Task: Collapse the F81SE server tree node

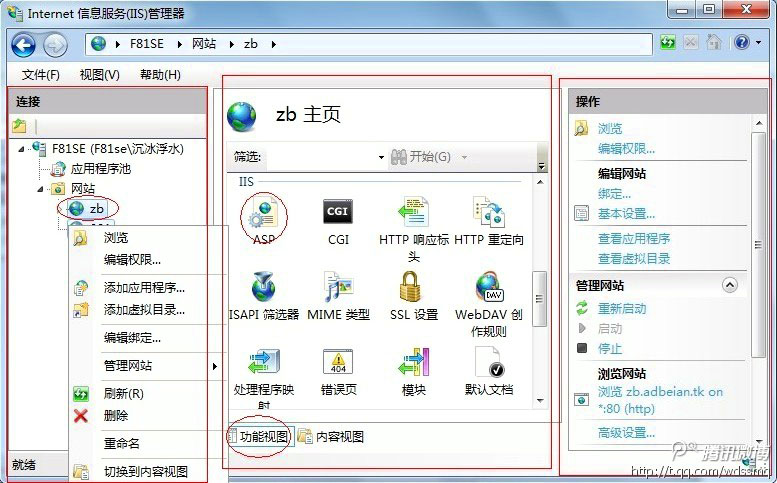Action: (x=21, y=149)
